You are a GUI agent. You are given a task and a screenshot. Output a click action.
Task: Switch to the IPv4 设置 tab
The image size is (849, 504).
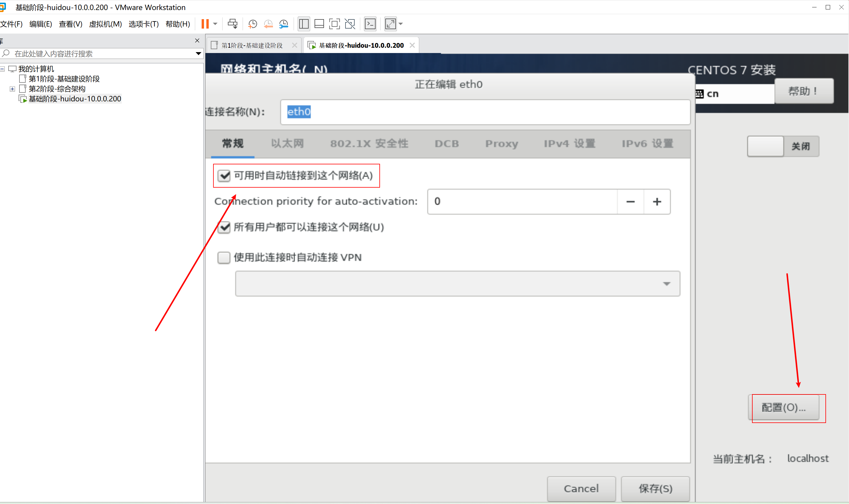[569, 144]
